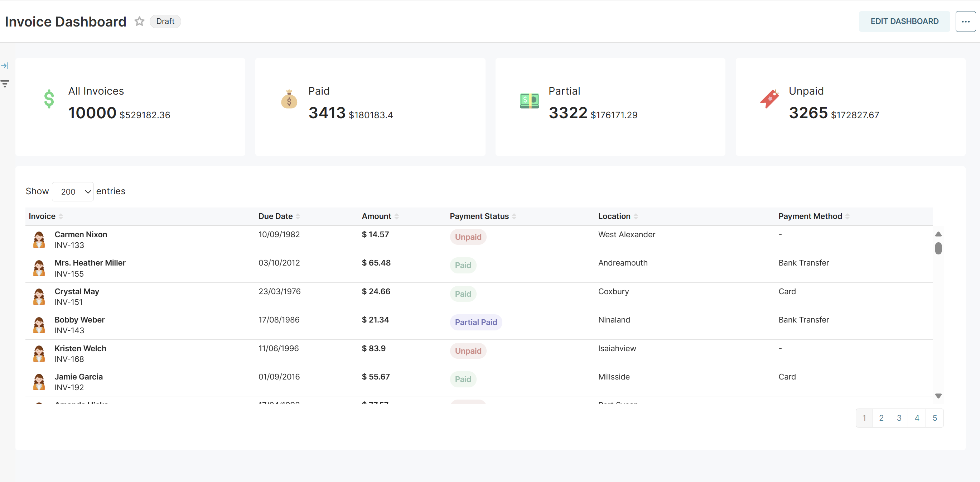Screen dimensions: 980x482
Task: Sort table by Due Date column
Action: tap(298, 216)
